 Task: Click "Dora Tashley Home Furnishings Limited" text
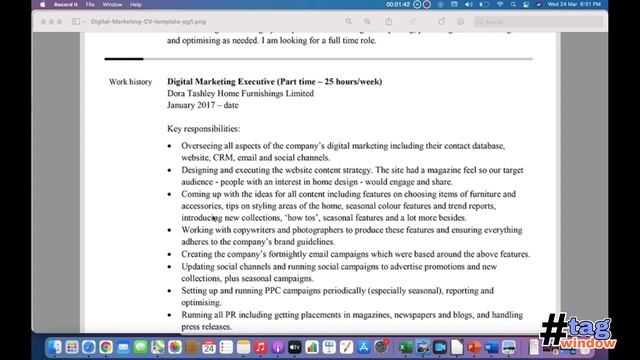[x=240, y=93]
